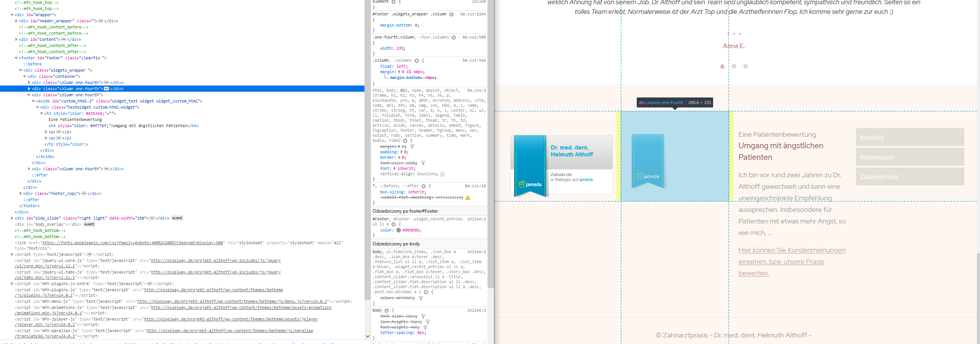Click highlighter icon after '#Footer ul li a' selector

tap(393, 224)
